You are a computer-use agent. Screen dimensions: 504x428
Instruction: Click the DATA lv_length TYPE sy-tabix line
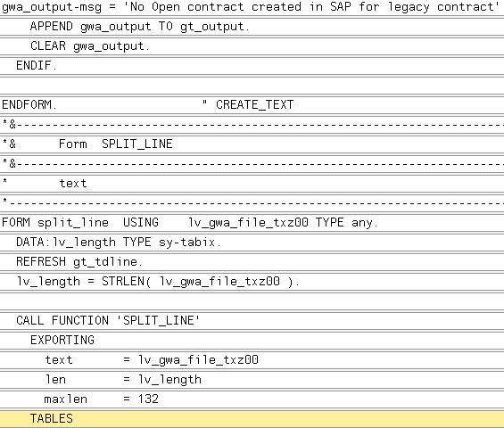pyautogui.click(x=252, y=242)
